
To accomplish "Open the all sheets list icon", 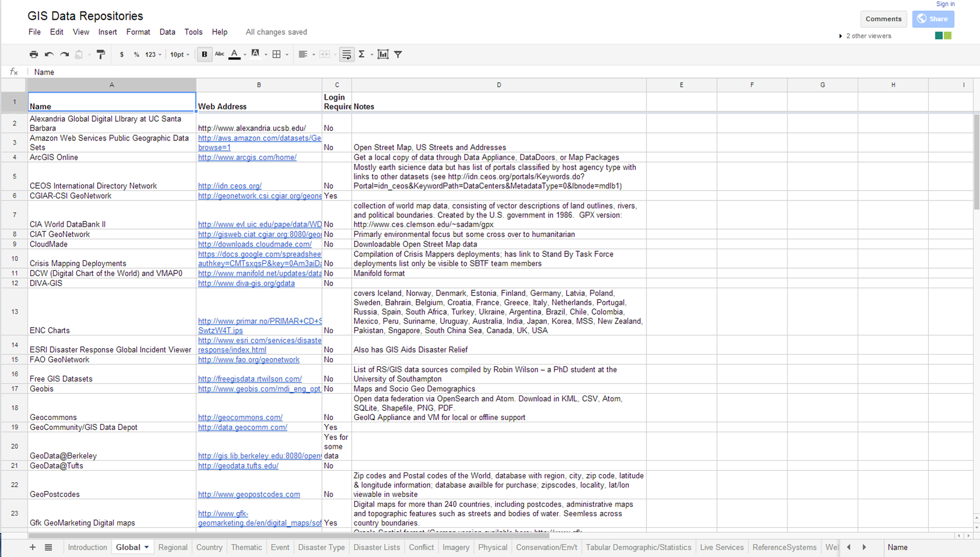I will (x=48, y=547).
